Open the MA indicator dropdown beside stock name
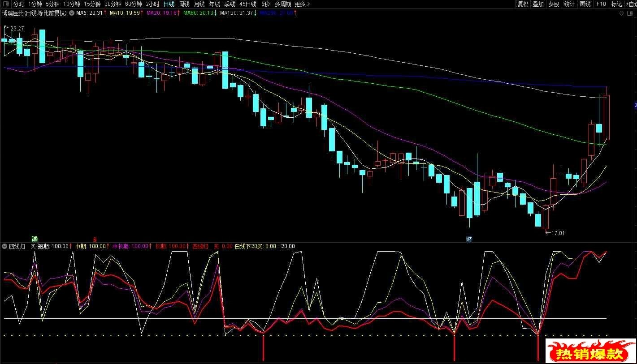This screenshot has height=364, width=637. tap(71, 13)
